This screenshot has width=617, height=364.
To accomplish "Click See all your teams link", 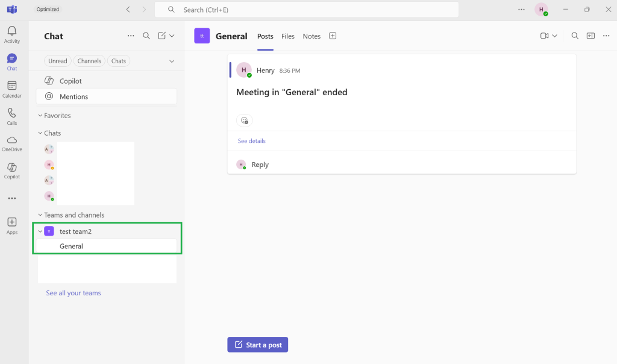I will pos(73,293).
